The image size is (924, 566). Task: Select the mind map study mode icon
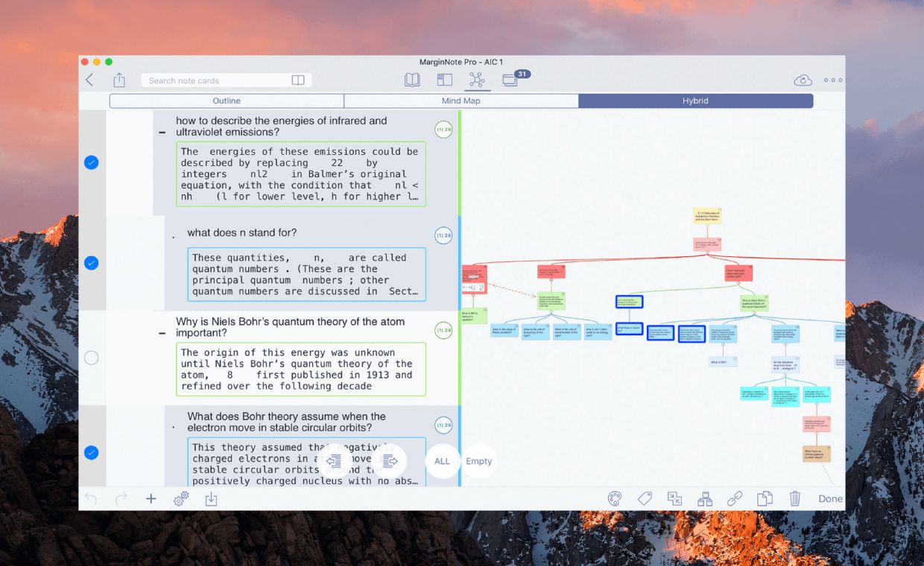(476, 80)
